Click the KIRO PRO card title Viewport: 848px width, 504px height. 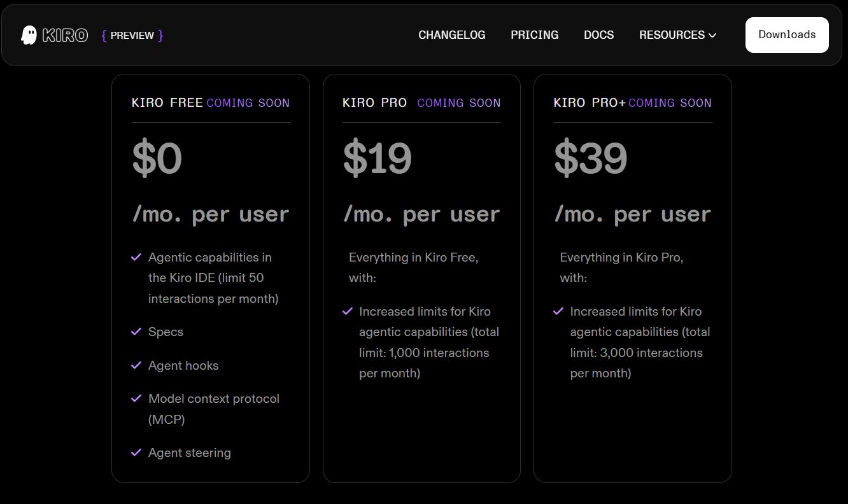374,102
